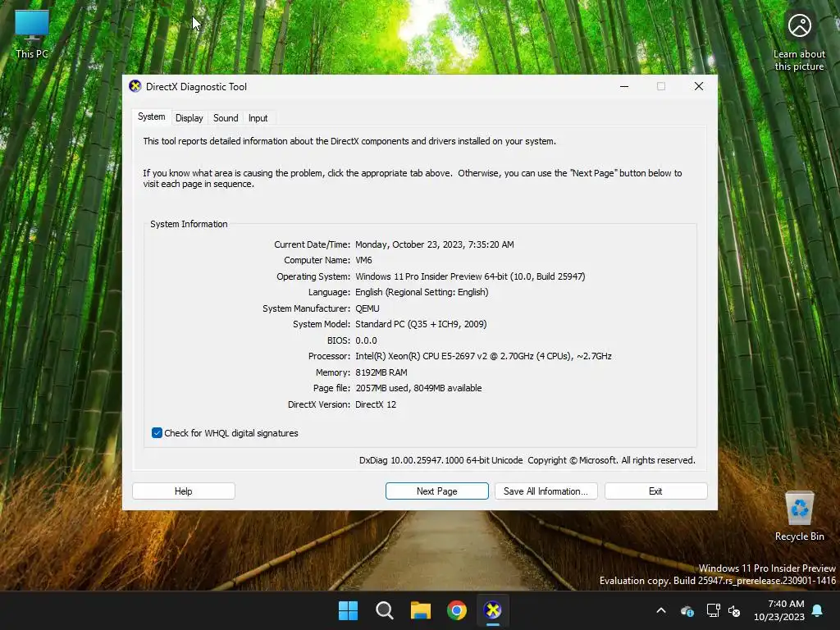Click DirectX Diagnostic Tool title bar icon
The image size is (840, 630).
135,86
